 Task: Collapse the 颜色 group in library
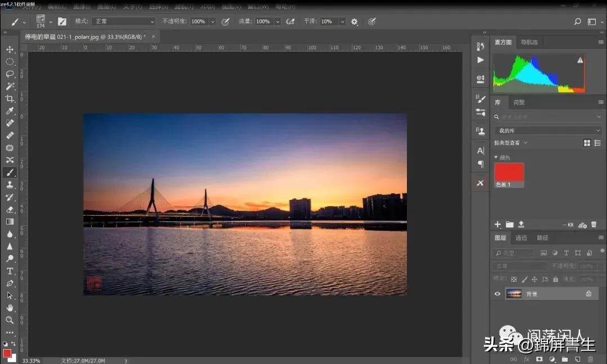(x=496, y=157)
